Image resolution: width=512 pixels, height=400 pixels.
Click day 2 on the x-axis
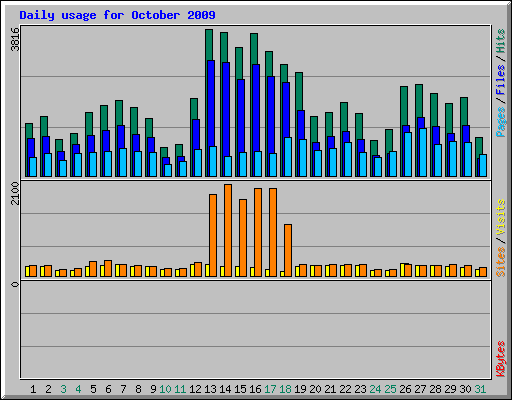(x=48, y=389)
